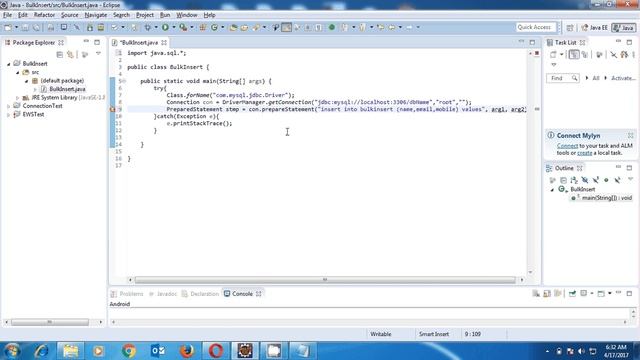Collapse BulkInsert class in Outline

[x=552, y=190]
